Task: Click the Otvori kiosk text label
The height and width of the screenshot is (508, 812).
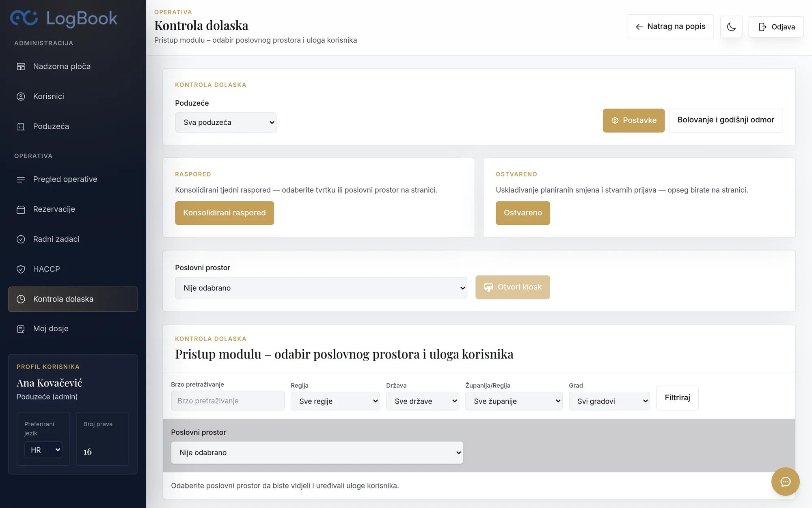Action: tap(520, 287)
